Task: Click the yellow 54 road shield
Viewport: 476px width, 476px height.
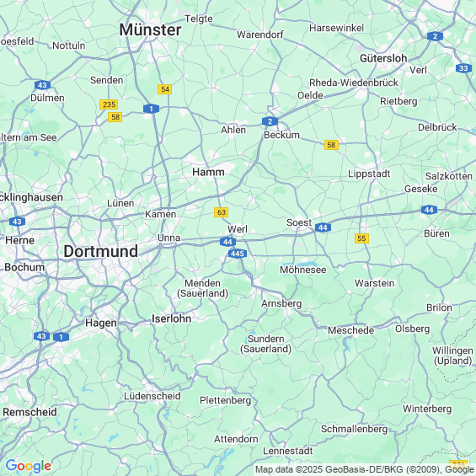Action: (165, 89)
